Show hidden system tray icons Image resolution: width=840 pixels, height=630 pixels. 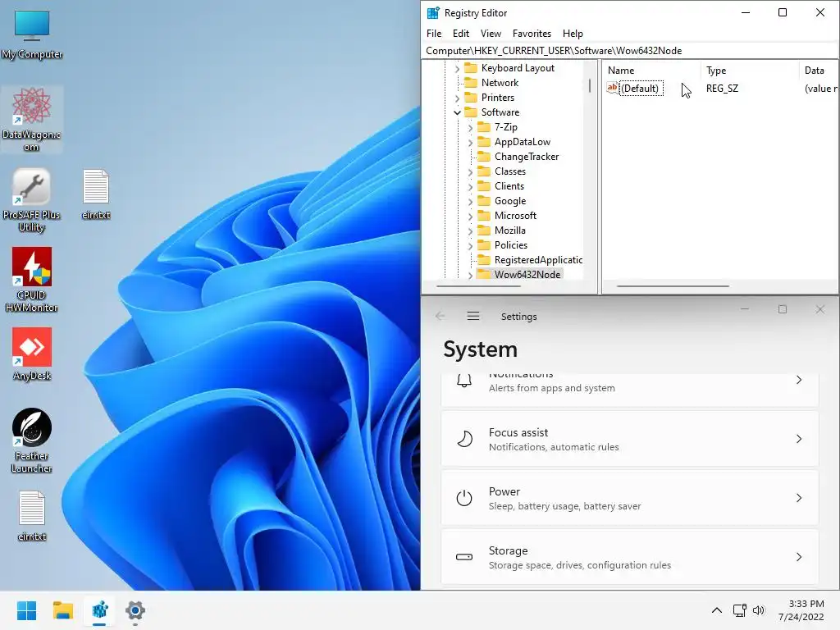716,610
